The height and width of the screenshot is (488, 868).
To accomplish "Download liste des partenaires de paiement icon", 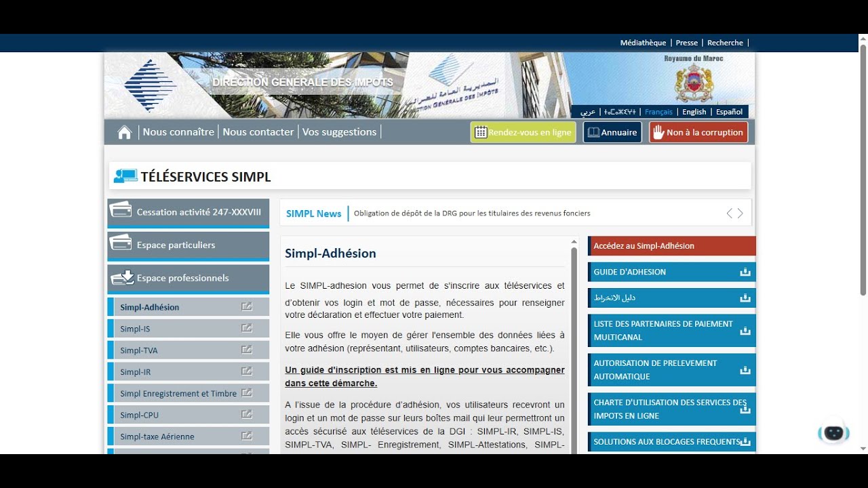I will click(x=745, y=331).
